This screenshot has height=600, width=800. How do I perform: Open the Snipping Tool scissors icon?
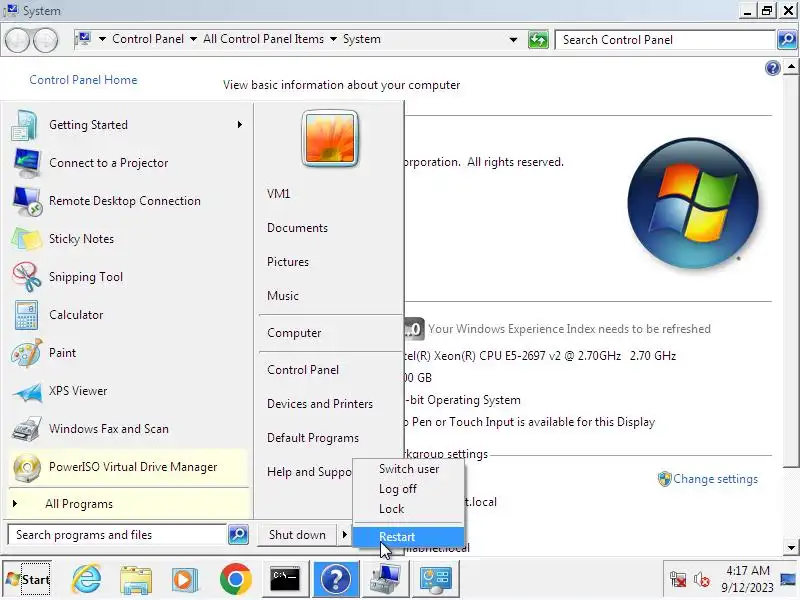(x=27, y=277)
